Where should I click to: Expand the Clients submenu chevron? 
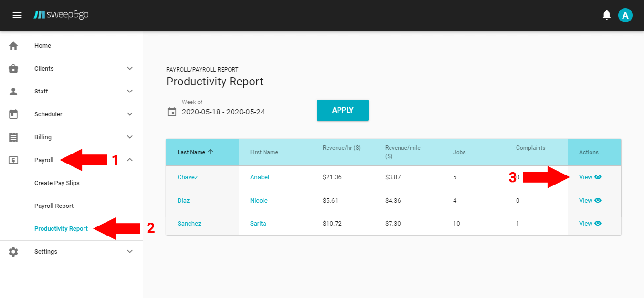(130, 69)
